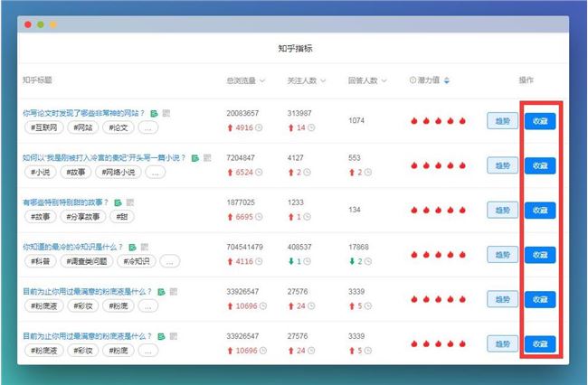Click answers value 553
Screen dimensions: 588x385
click(x=355, y=158)
